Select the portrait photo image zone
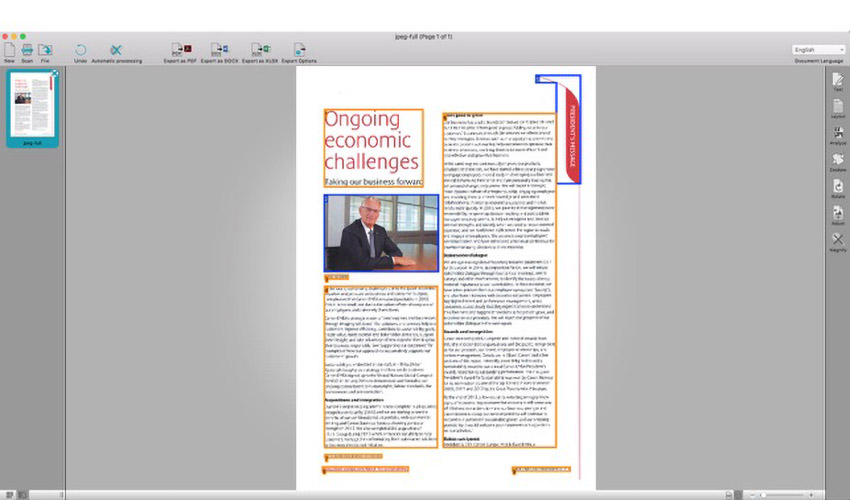 [x=381, y=233]
